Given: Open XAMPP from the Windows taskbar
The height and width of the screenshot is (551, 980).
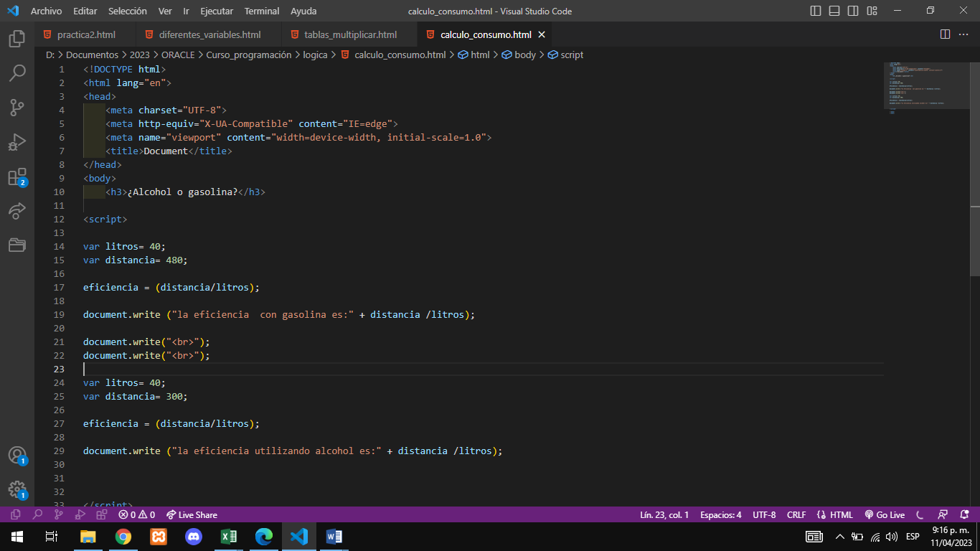Looking at the screenshot, I should [159, 536].
